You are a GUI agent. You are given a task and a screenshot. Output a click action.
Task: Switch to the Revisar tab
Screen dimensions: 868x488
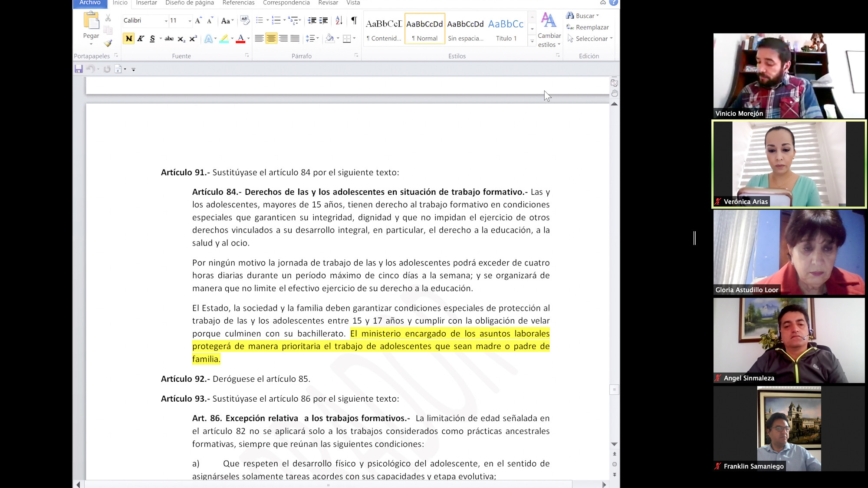(328, 3)
